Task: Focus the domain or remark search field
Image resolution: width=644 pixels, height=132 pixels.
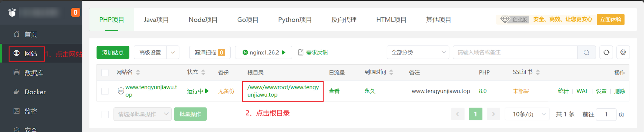Action: pos(515,52)
